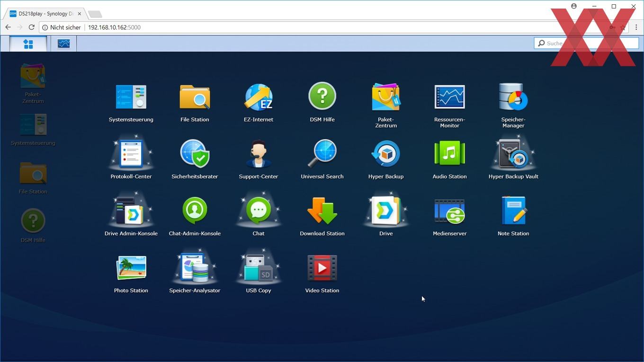Click the Suche search field
Image resolution: width=644 pixels, height=362 pixels.
coord(586,43)
